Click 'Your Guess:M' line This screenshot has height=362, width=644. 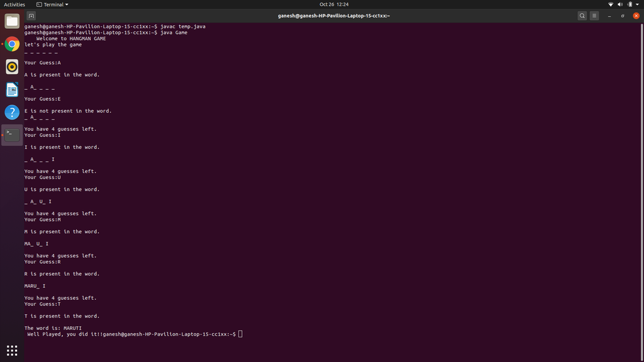(42, 219)
